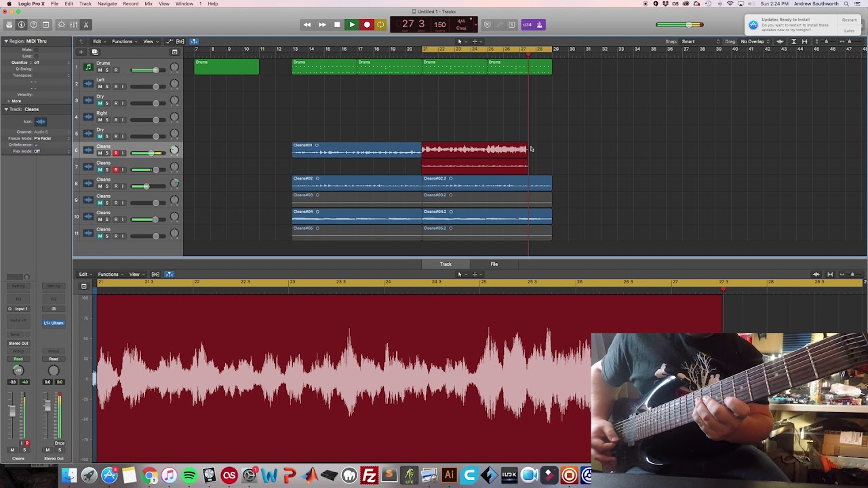Open the Tracks area View menu
This screenshot has width=868, height=488.
pyautogui.click(x=150, y=41)
